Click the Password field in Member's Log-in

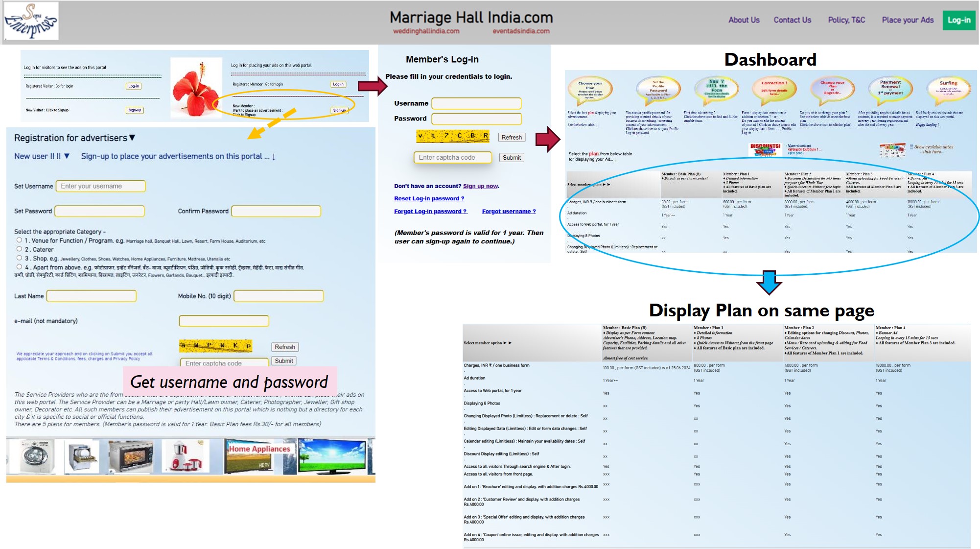[476, 119]
